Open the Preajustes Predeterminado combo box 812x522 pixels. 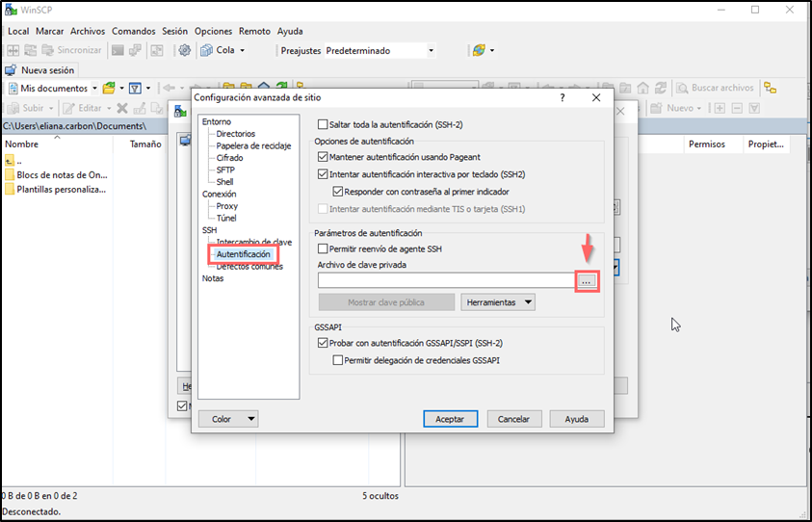[x=380, y=51]
